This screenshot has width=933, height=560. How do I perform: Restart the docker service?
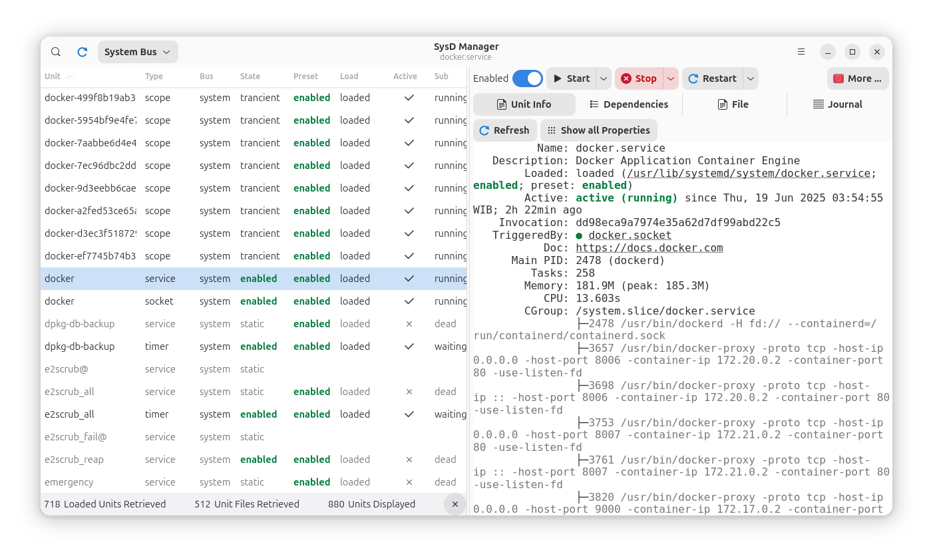point(713,78)
